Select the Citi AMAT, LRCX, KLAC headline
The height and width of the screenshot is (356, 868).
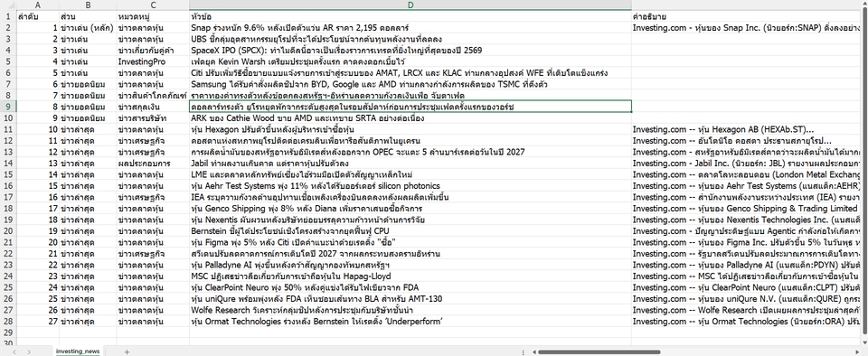[410, 72]
